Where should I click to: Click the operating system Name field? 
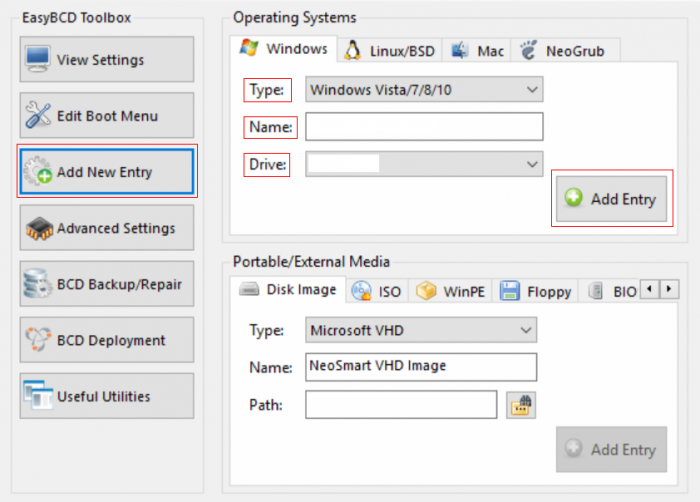[x=424, y=126]
